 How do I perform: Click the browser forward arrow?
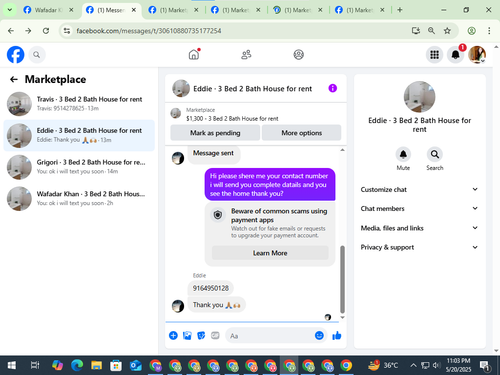click(x=28, y=31)
